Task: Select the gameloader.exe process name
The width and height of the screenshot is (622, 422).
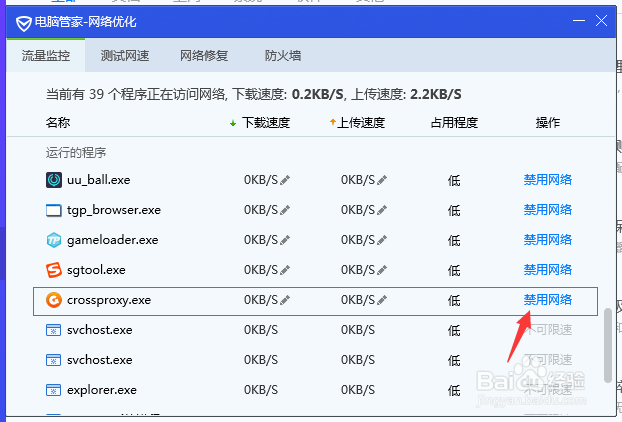Action: tap(113, 240)
